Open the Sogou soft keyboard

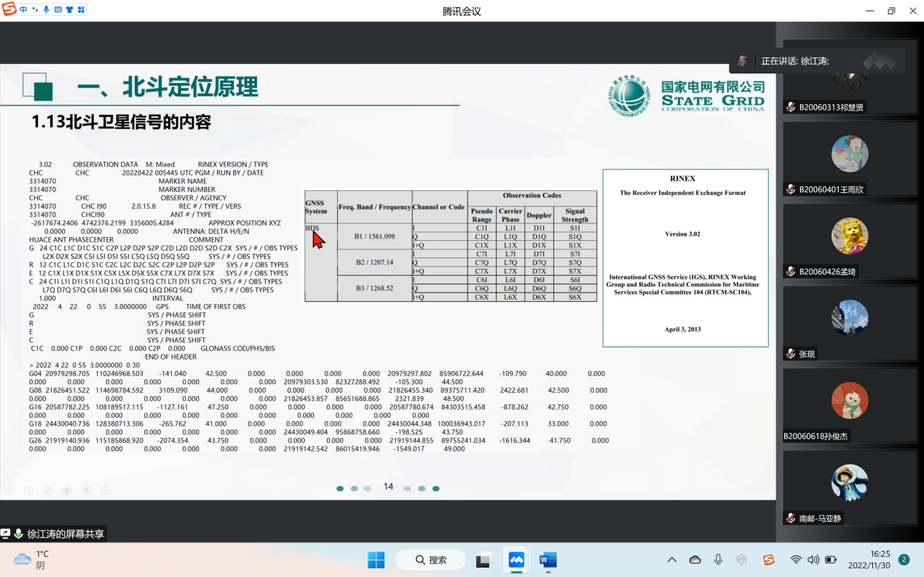(58, 9)
